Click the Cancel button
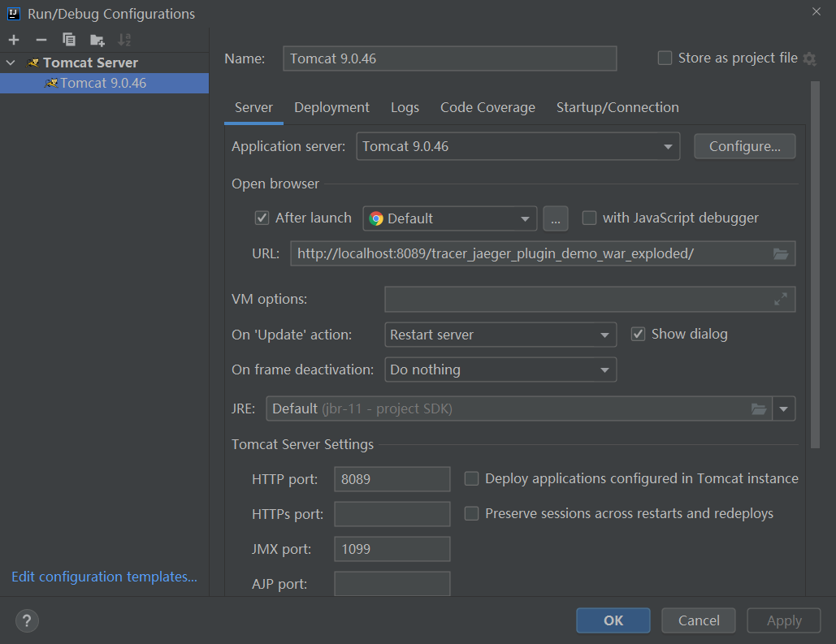This screenshot has height=644, width=836. tap(699, 620)
